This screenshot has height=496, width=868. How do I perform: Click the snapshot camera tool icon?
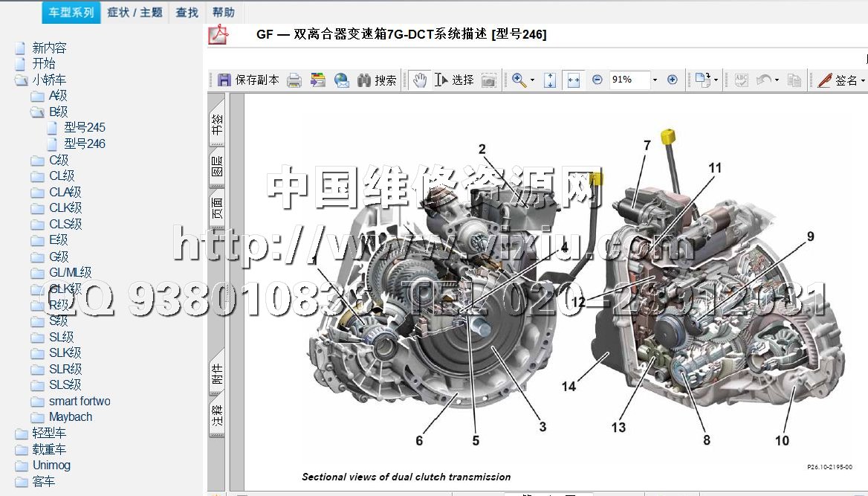tap(488, 80)
